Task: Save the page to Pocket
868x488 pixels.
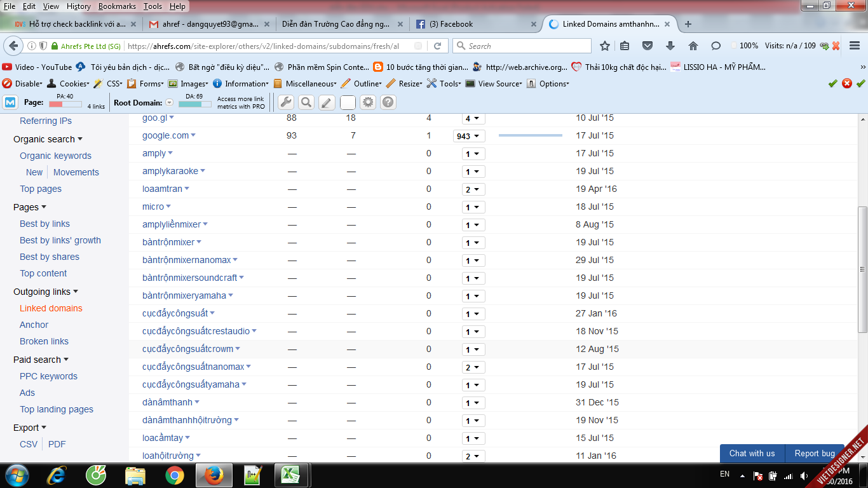Action: [648, 46]
